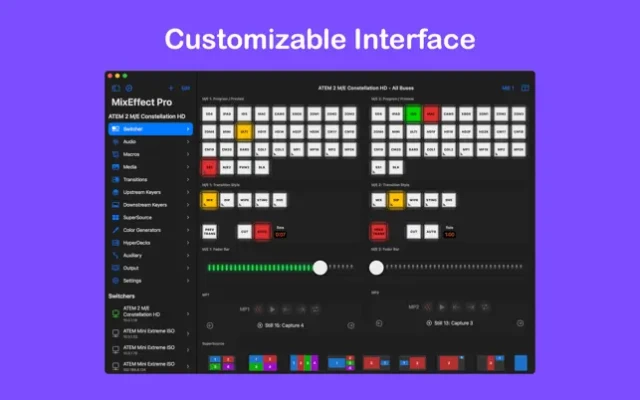Select the yellow MIX transition style in M/E 1
This screenshot has width=640, height=400.
click(x=210, y=200)
